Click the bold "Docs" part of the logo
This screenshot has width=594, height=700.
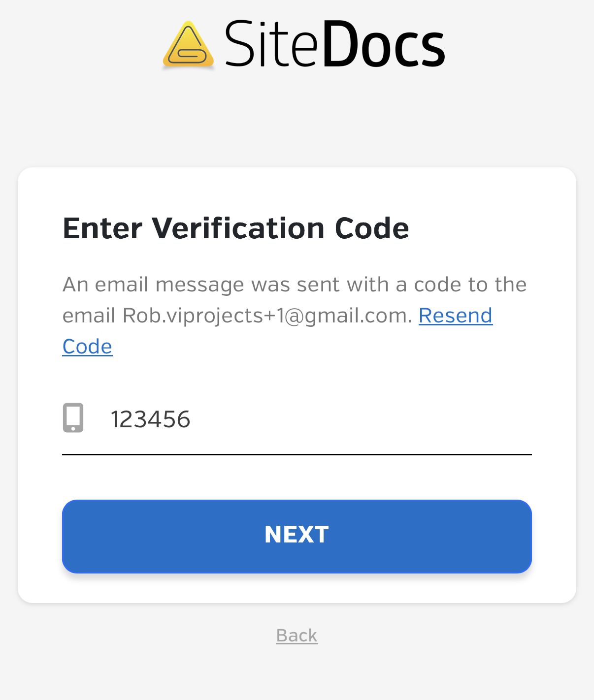tap(384, 44)
